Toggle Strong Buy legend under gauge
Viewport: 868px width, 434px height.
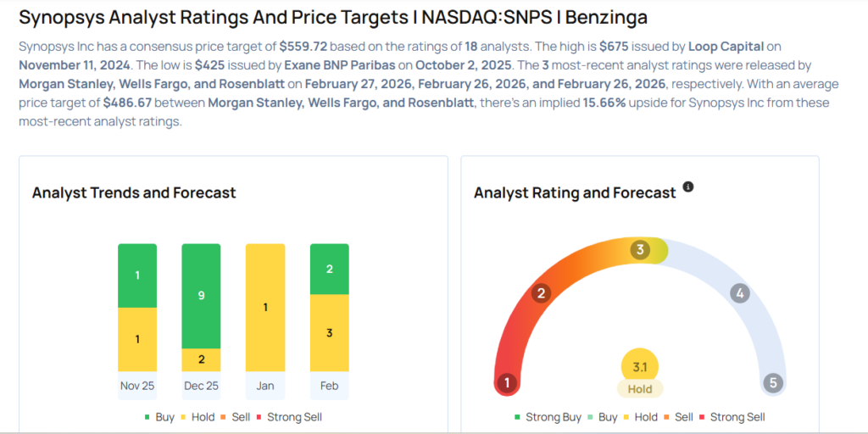click(x=548, y=417)
